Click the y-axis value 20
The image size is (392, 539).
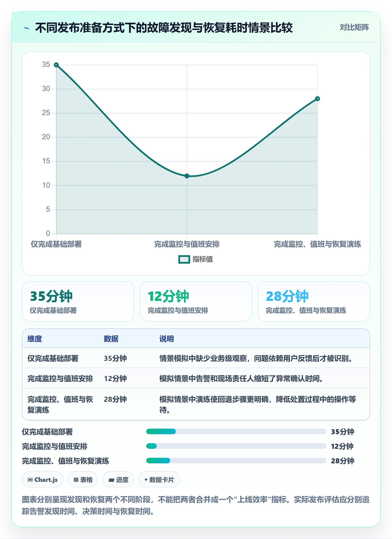click(46, 137)
